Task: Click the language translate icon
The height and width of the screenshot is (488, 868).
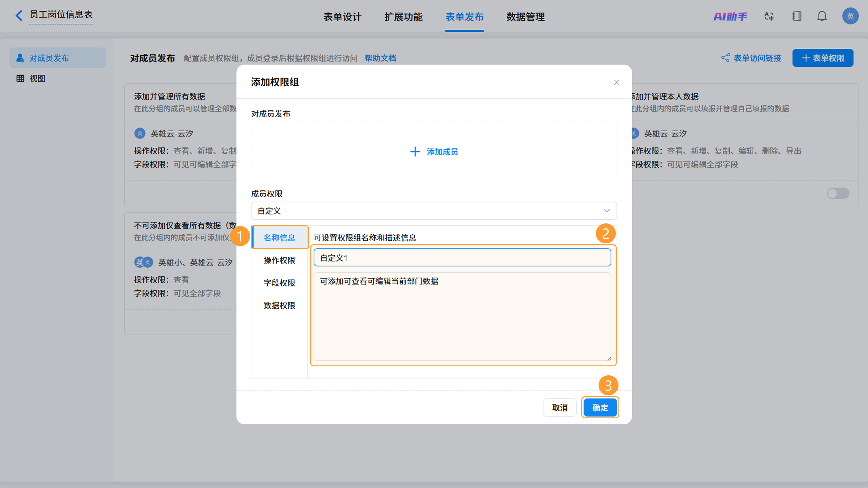Action: pyautogui.click(x=769, y=16)
